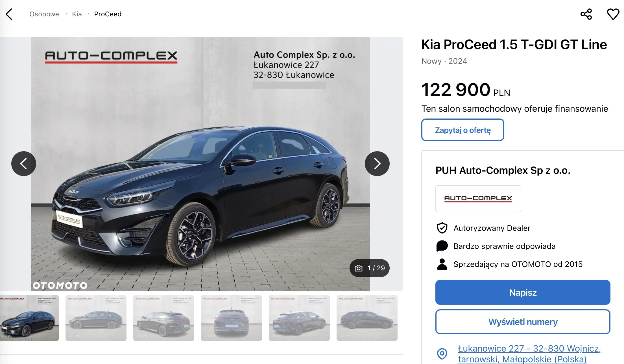The image size is (624, 364).
Task: Select the second gallery thumbnail
Action: pos(96,318)
